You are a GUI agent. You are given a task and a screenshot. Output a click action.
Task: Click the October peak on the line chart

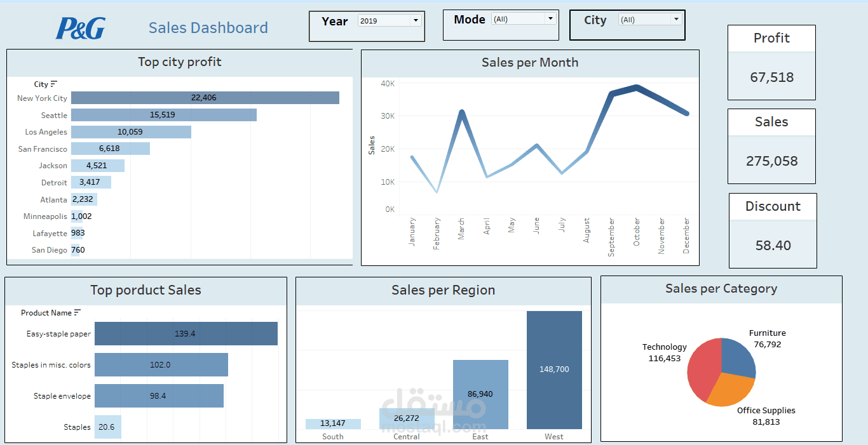(637, 87)
